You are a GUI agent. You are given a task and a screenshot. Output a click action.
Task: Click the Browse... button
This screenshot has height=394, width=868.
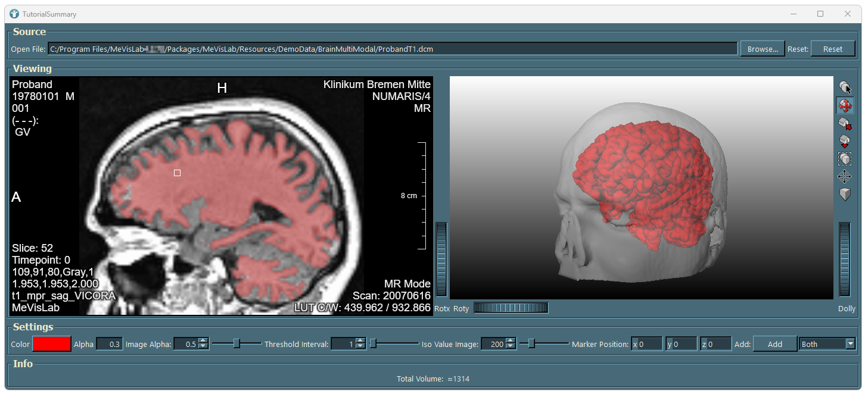pos(763,49)
